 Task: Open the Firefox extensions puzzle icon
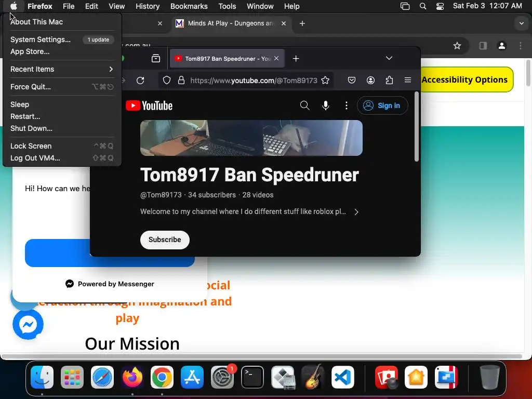(389, 80)
